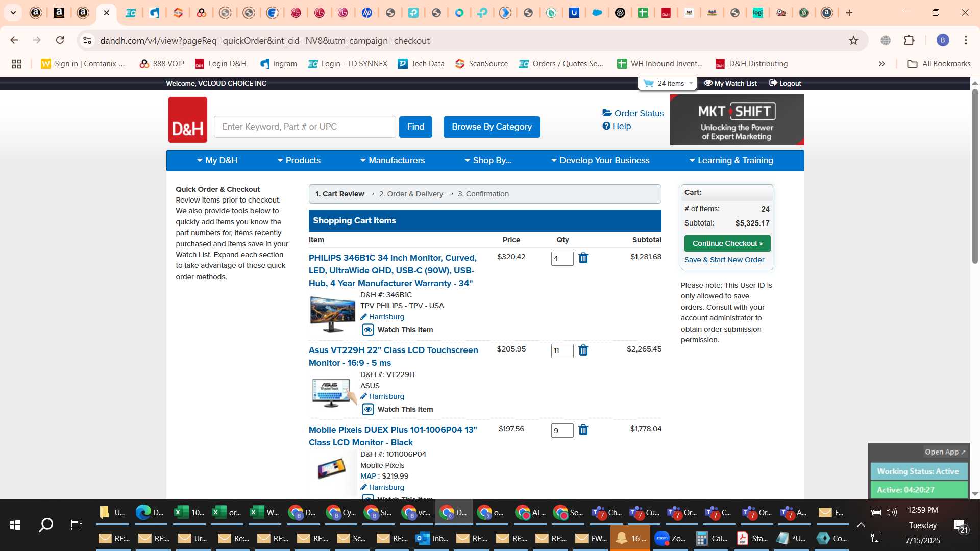Bookmark this page with star icon
The height and width of the screenshot is (551, 980).
(x=853, y=40)
